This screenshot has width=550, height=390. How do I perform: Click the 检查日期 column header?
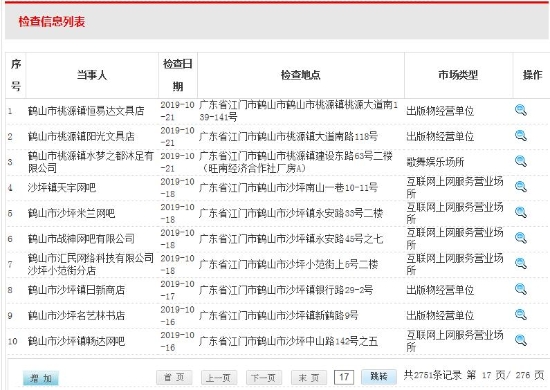tap(178, 75)
